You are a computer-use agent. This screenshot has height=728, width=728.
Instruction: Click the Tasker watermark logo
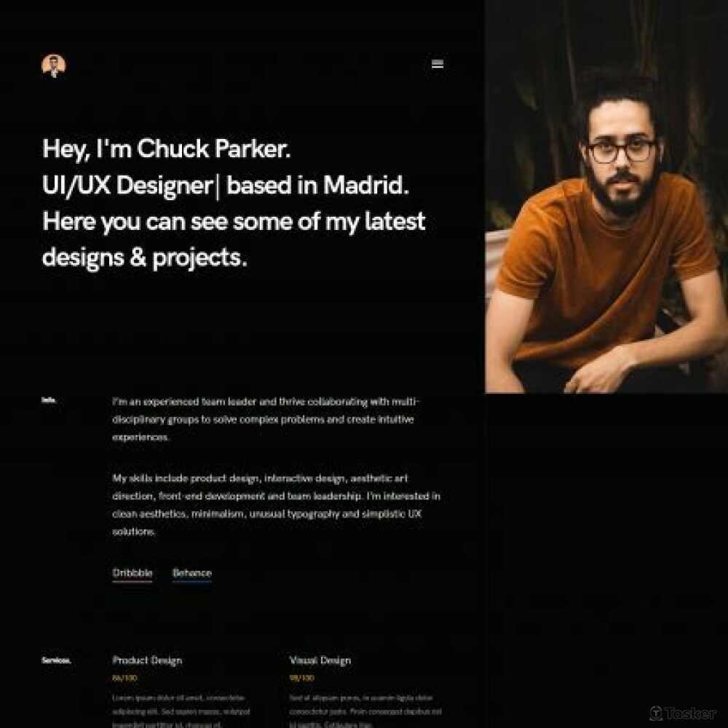(x=683, y=713)
